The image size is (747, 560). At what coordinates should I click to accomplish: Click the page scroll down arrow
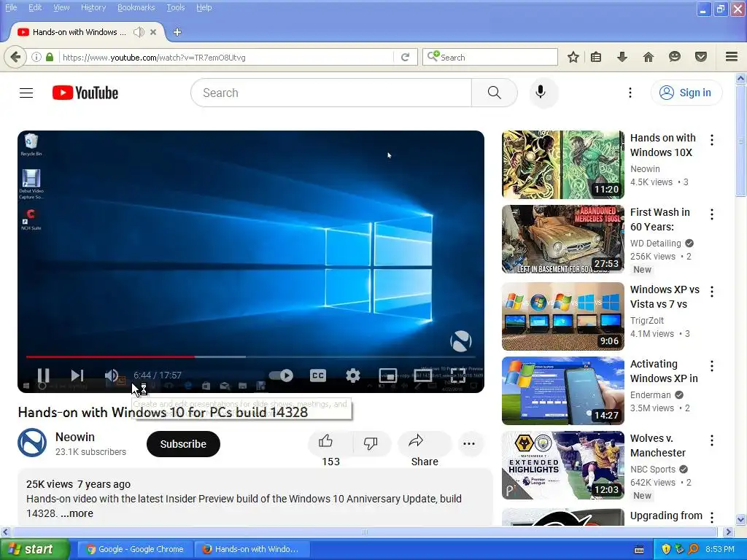point(740,519)
